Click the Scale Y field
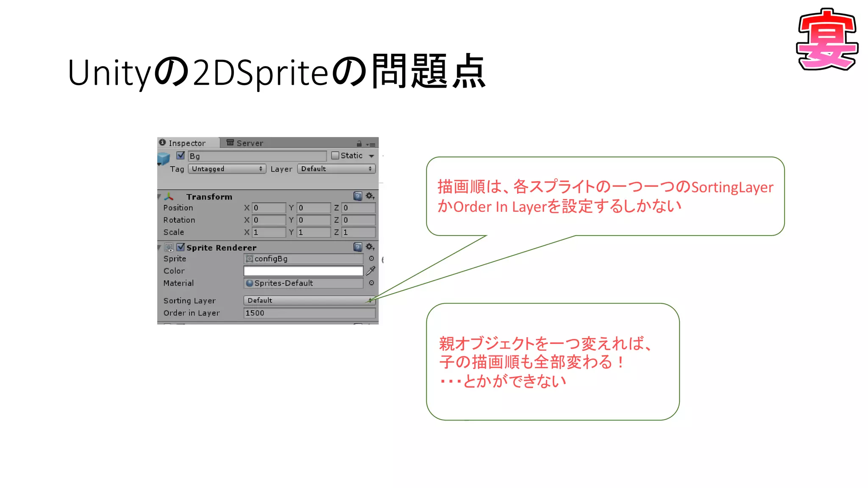This screenshot has height=488, width=868. [x=314, y=232]
